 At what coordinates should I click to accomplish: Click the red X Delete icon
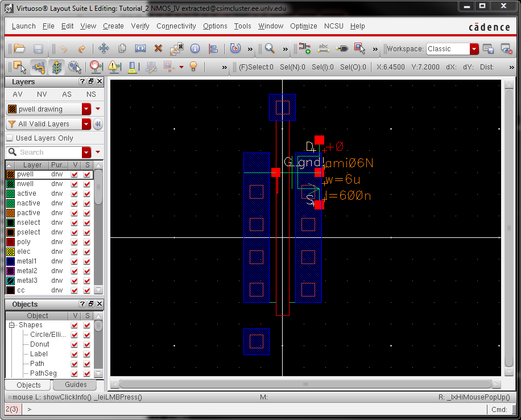(x=158, y=49)
